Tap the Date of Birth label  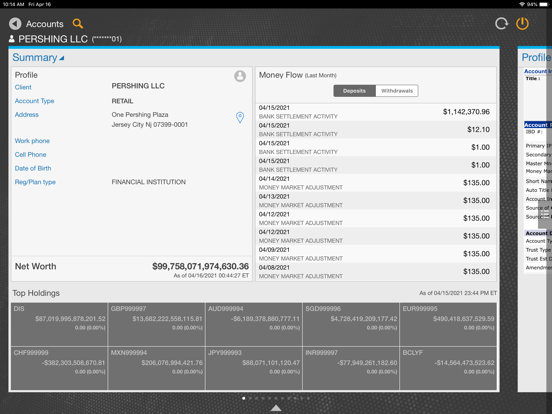33,168
